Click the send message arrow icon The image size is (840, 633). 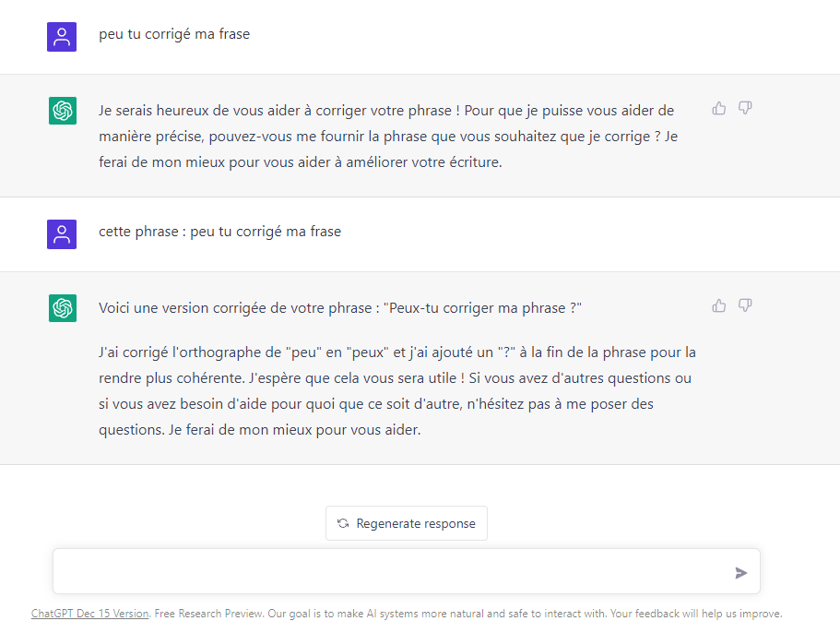[741, 573]
